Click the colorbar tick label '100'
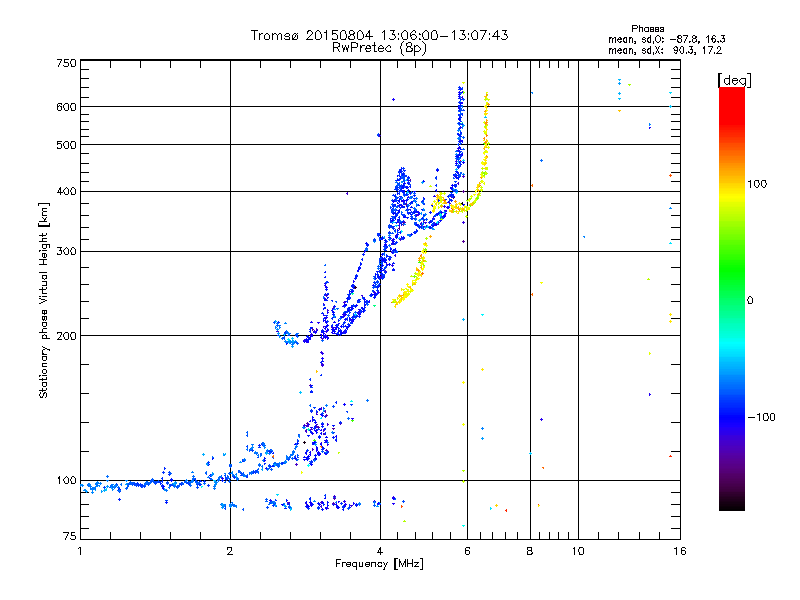The image size is (800, 600). [757, 184]
